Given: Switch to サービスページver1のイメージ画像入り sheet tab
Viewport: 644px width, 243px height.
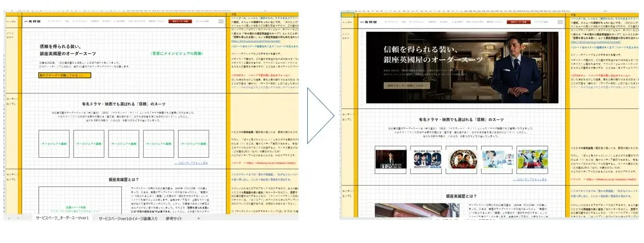Looking at the screenshot, I should 128,218.
